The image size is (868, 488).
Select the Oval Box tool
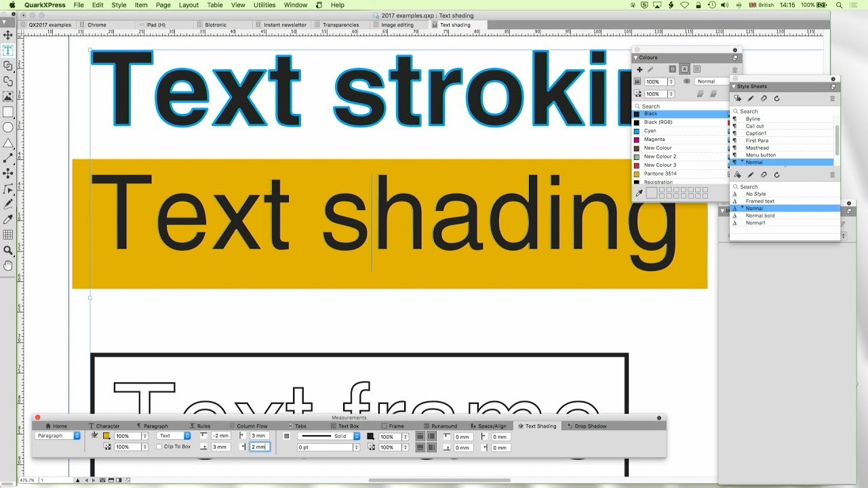[8, 127]
